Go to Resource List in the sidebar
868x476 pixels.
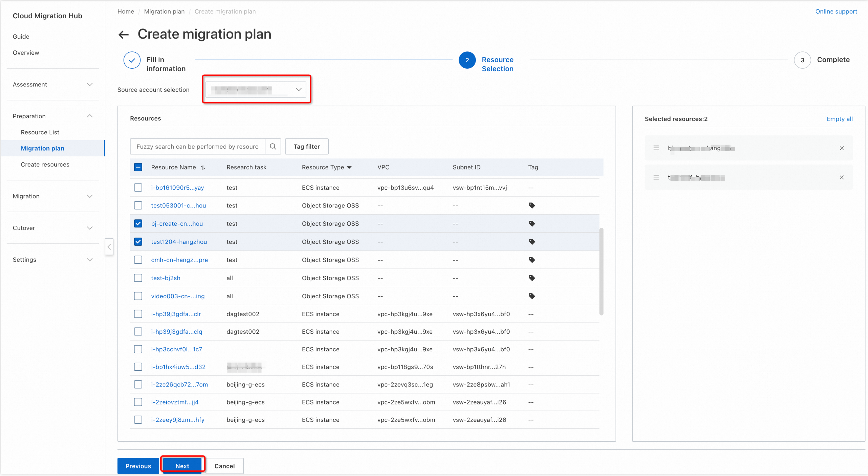(40, 132)
